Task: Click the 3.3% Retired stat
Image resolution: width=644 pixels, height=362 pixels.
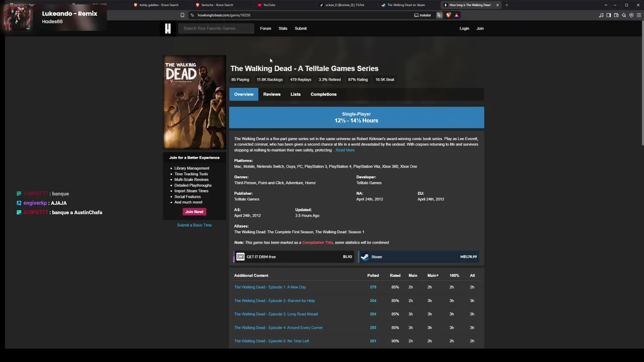Action: [330, 79]
